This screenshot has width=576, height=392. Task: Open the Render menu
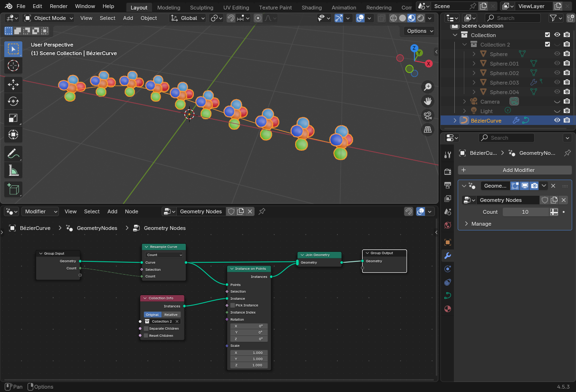58,6
